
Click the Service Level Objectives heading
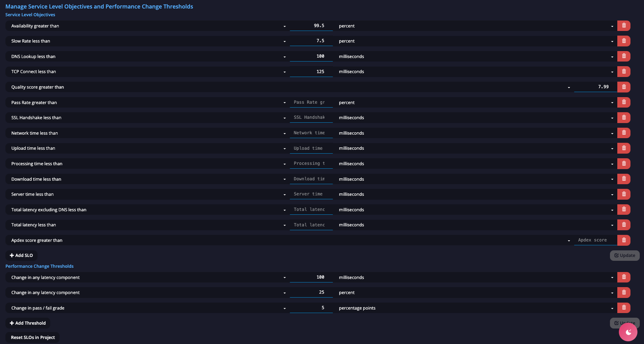pos(30,15)
